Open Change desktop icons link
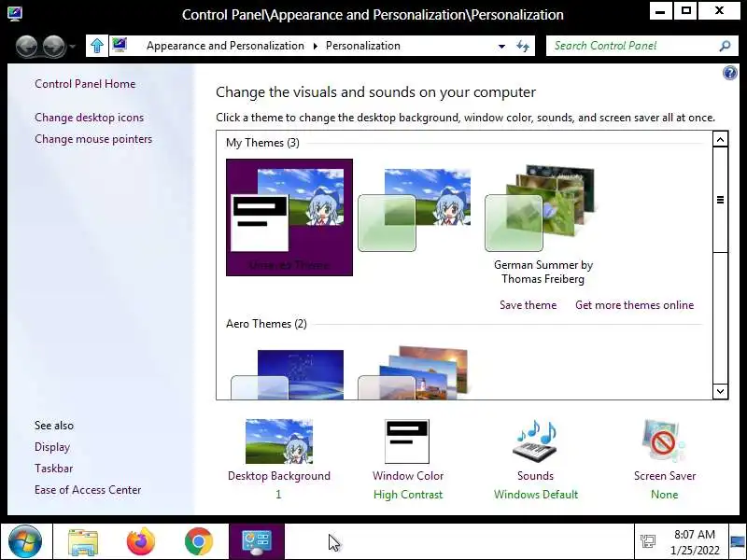Screen dimensions: 747x560 point(89,118)
